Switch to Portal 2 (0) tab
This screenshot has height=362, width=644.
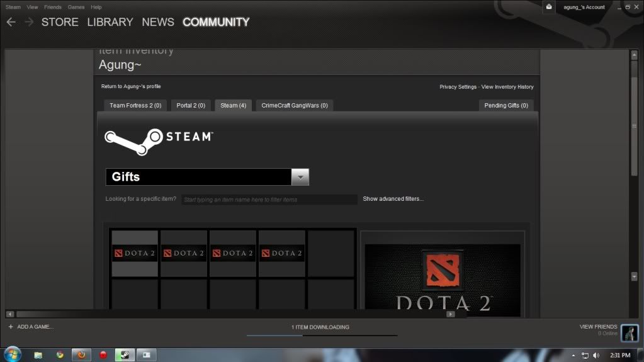coord(191,106)
